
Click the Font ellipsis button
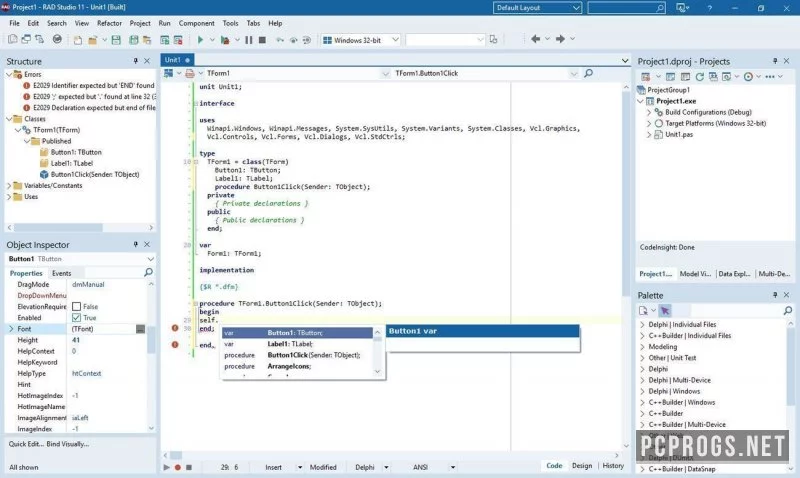[140, 329]
